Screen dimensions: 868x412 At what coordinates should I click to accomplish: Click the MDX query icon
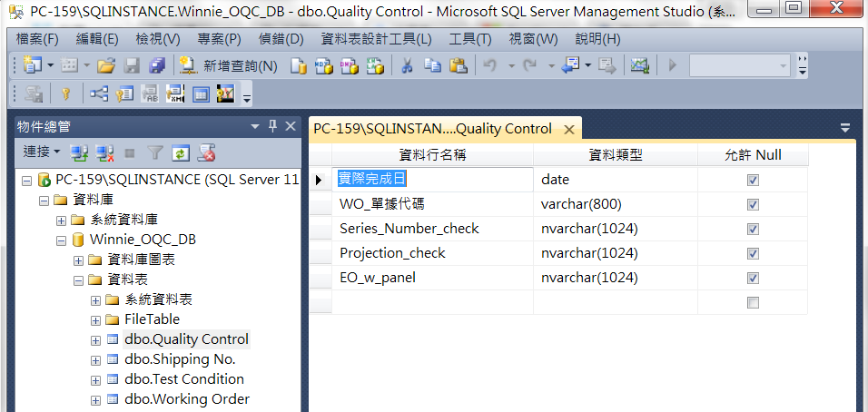coord(323,66)
